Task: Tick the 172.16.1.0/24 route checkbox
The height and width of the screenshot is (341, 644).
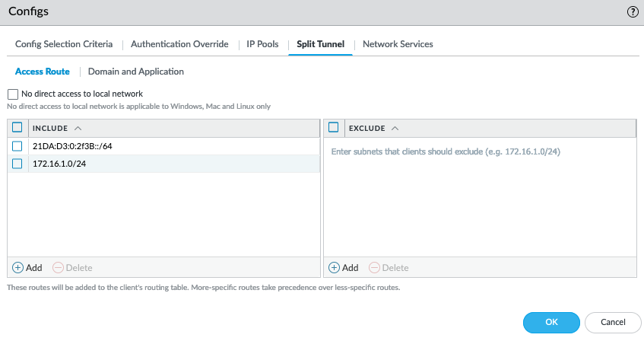Action: coord(17,164)
